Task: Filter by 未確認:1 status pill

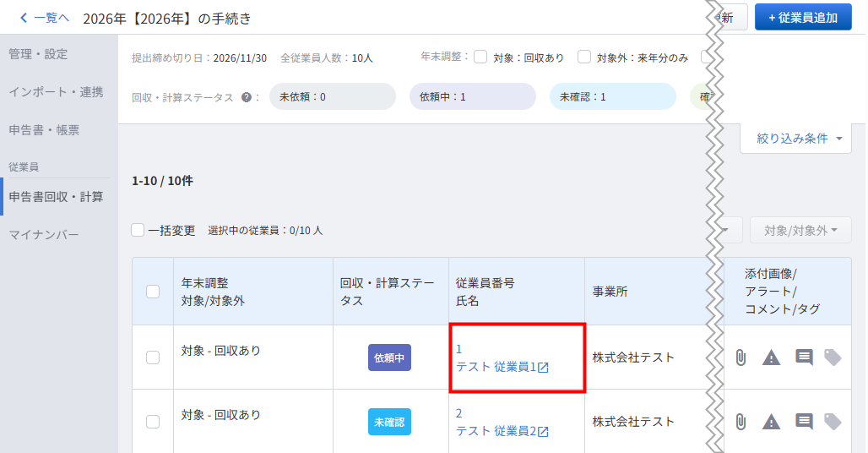Action: pos(612,97)
